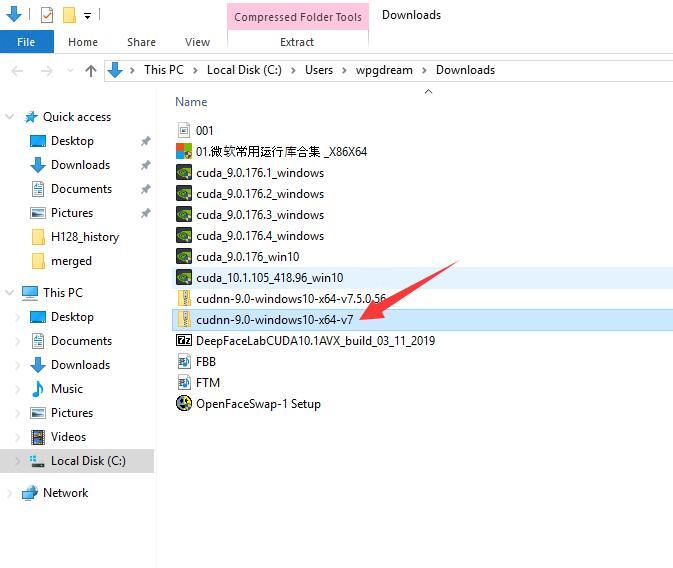Click the 7z icon of DeepFaceLabCUDA10.1AVX_build_03_11_2019
The image size is (673, 568).
point(184,340)
